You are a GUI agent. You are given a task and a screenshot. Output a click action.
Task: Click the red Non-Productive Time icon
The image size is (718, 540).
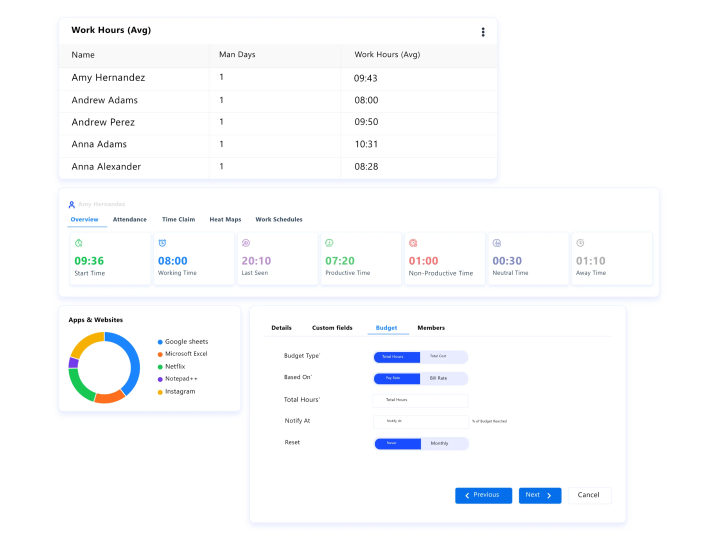point(414,243)
